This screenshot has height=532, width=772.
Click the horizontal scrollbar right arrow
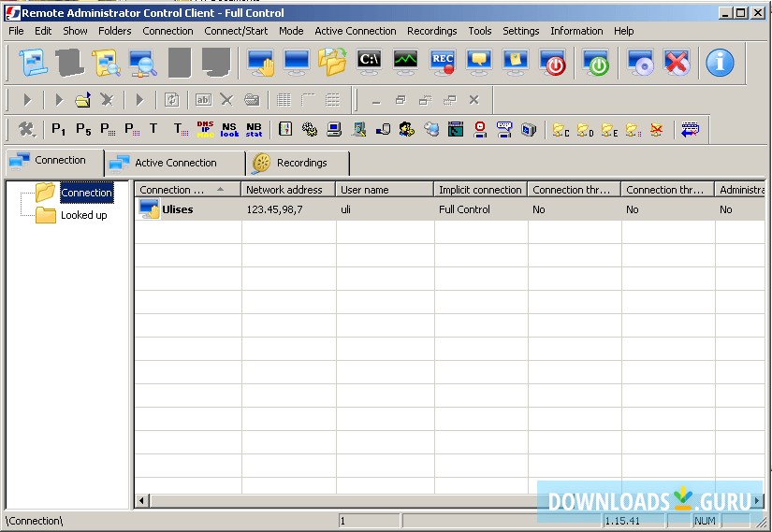tap(758, 501)
